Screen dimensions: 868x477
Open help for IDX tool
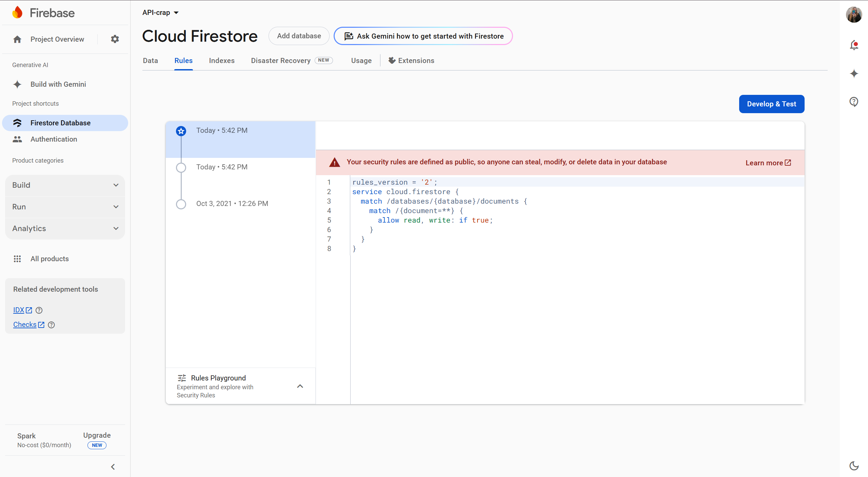[39, 310]
